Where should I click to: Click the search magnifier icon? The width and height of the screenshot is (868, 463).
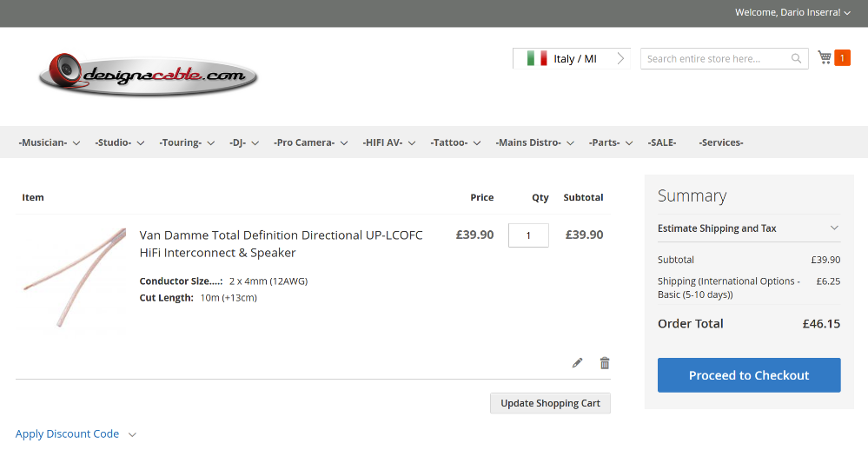(796, 59)
